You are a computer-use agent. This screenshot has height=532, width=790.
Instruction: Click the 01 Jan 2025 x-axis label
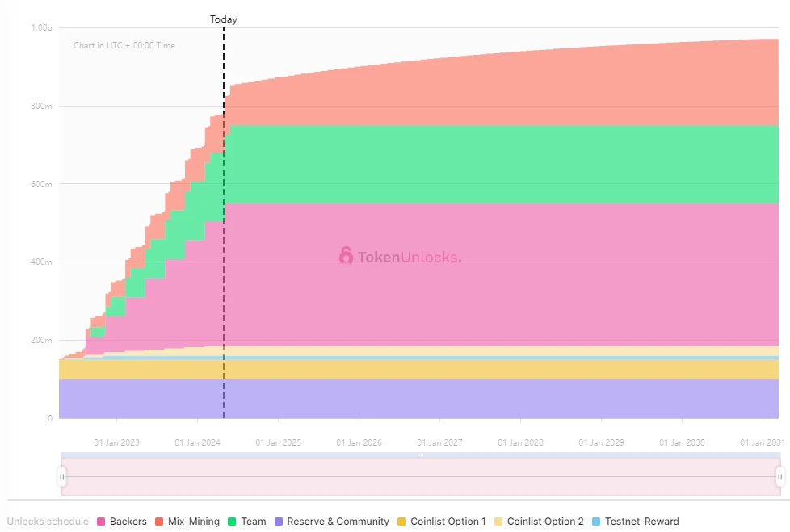[x=278, y=442]
